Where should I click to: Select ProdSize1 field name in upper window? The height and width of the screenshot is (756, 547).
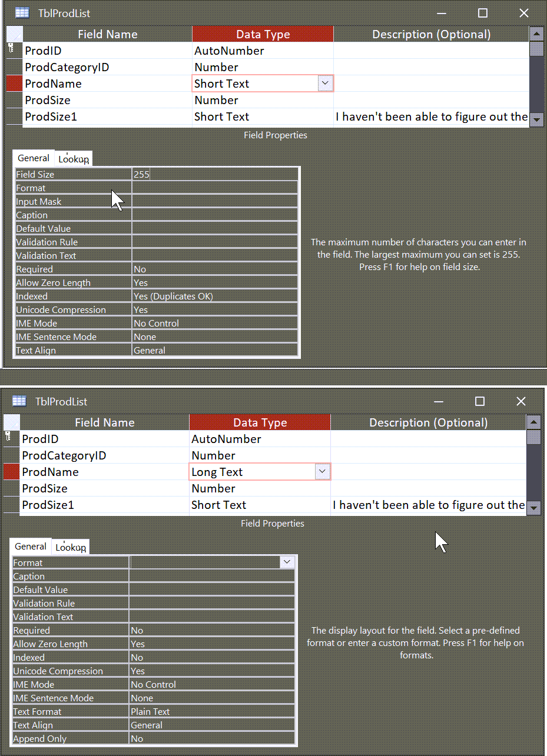pos(107,116)
